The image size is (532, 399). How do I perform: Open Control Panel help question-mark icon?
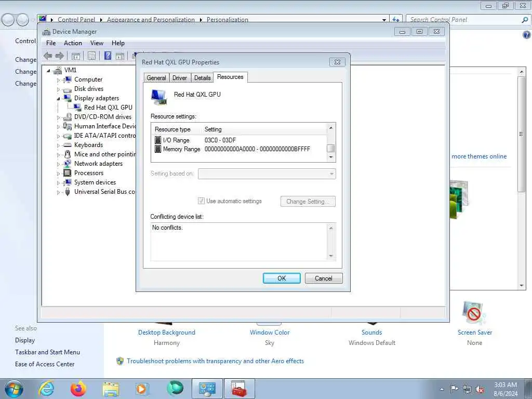point(526,35)
